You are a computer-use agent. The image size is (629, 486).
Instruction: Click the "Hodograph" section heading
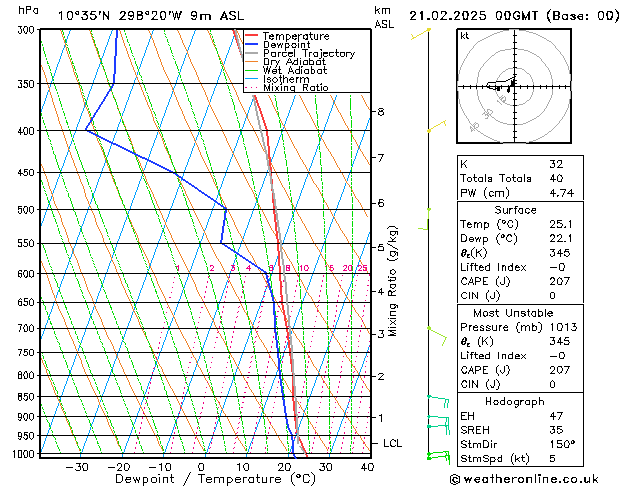515,401
